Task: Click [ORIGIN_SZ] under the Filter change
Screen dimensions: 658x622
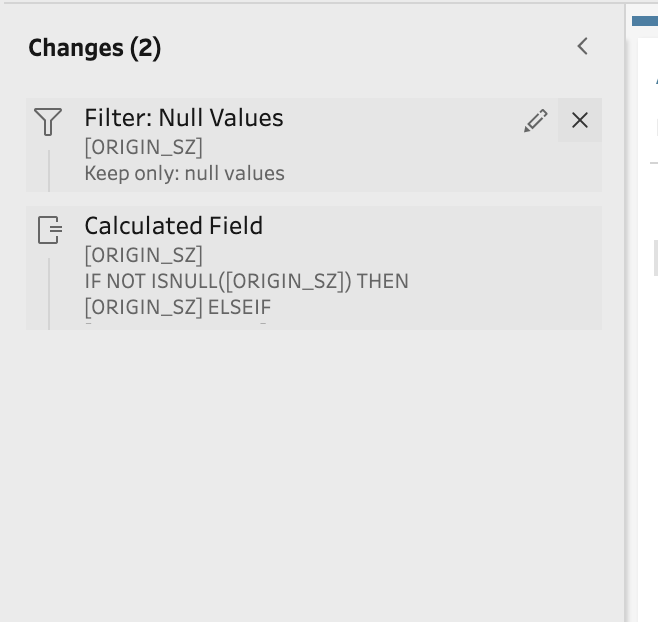Action: (143, 147)
